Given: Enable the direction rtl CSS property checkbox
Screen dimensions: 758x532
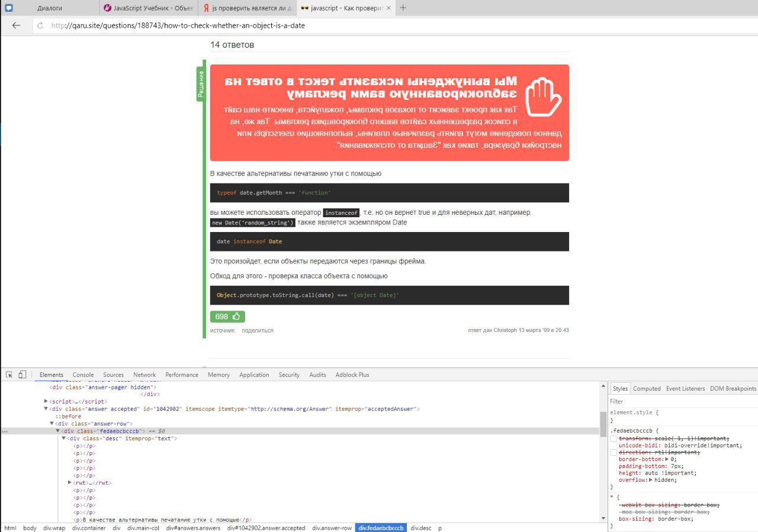Looking at the screenshot, I should tap(614, 453).
